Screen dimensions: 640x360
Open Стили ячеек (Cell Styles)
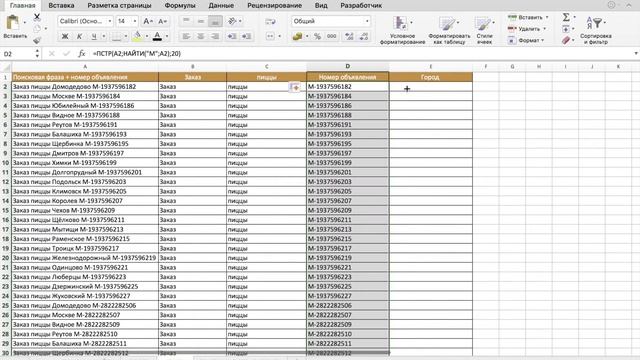484,30
